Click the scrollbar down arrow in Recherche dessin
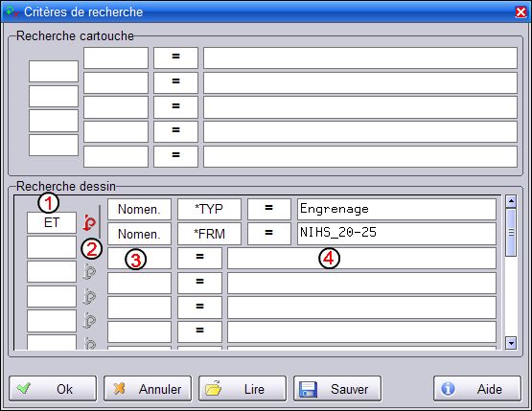532x411 pixels. [511, 343]
